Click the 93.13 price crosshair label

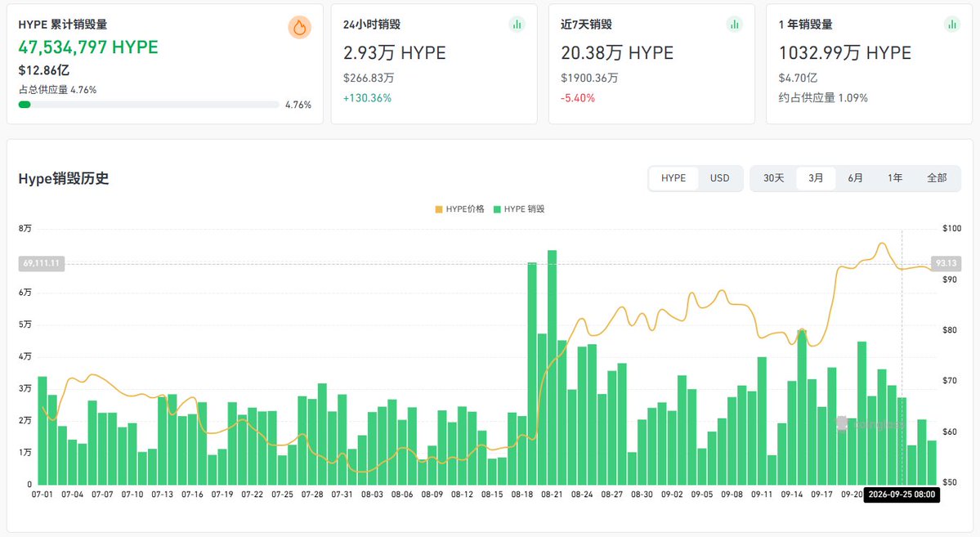coord(946,263)
